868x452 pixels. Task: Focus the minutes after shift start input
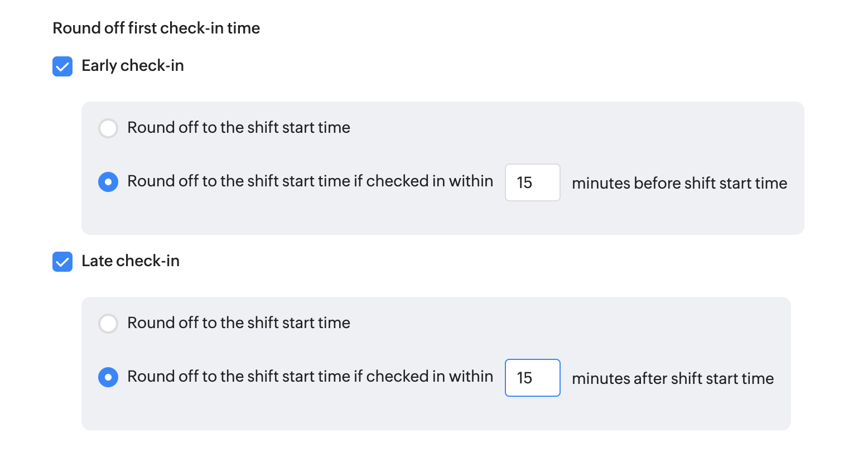(x=532, y=378)
